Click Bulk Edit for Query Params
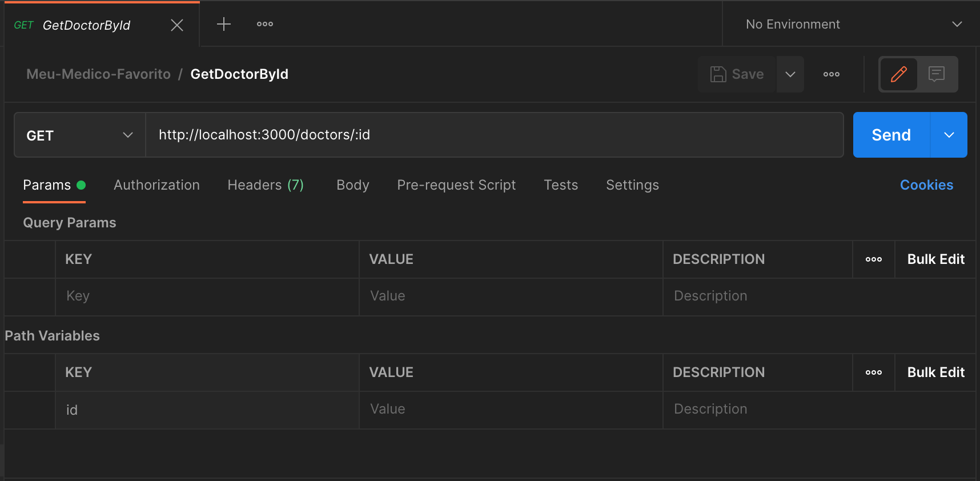 pyautogui.click(x=936, y=259)
